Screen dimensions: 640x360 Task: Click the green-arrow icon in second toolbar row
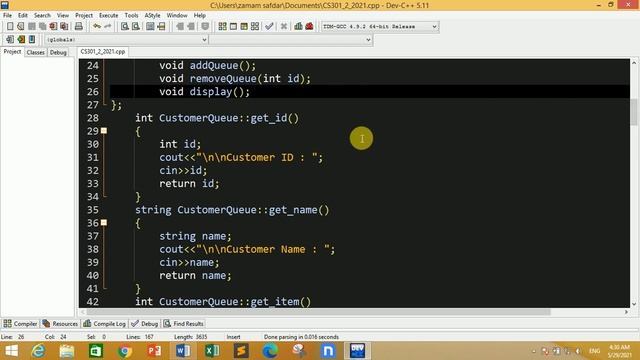tap(21, 40)
